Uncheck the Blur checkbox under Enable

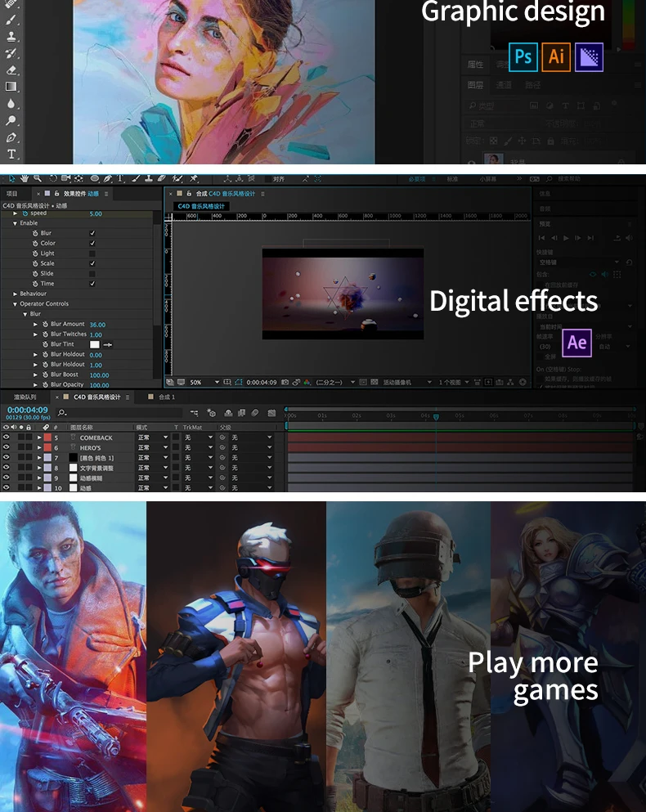92,233
